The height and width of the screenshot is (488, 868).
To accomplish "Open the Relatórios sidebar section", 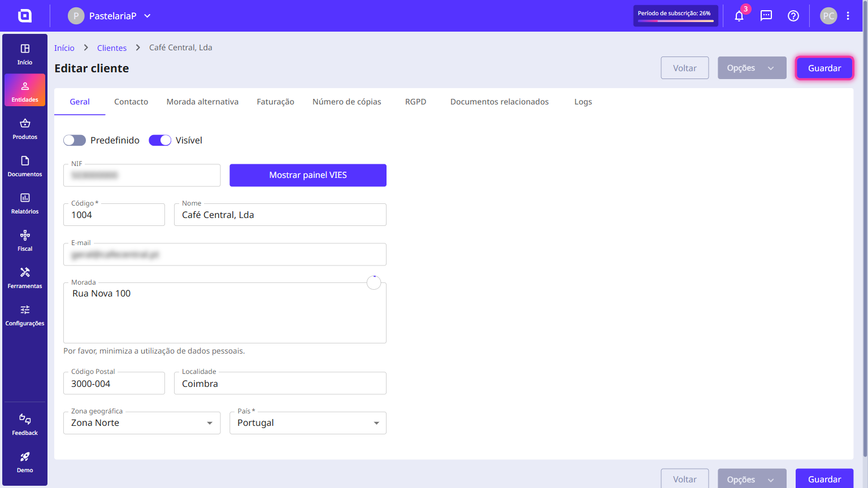I will 25,203.
